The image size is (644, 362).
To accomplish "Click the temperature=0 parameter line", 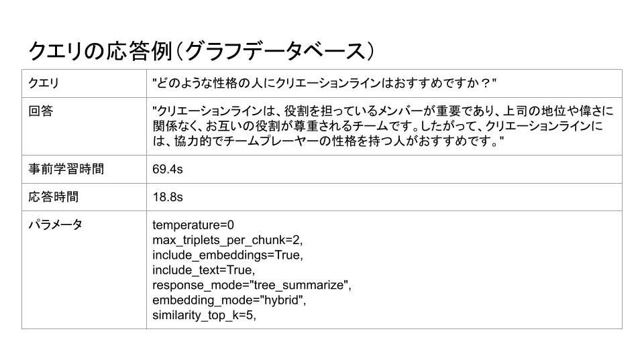I will click(193, 225).
